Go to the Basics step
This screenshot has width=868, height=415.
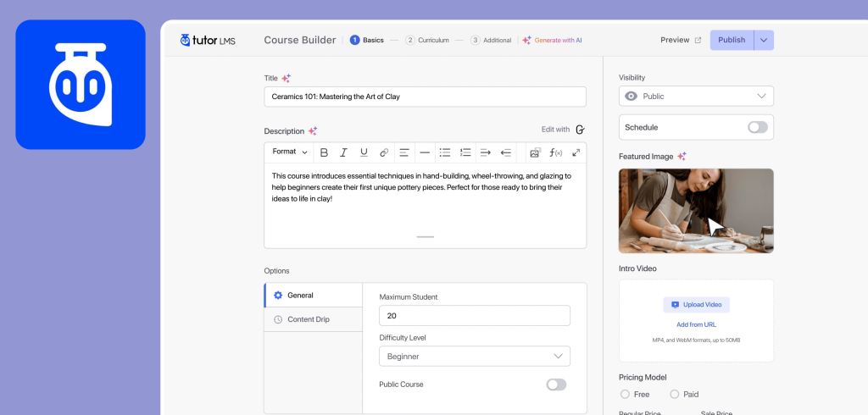(367, 41)
